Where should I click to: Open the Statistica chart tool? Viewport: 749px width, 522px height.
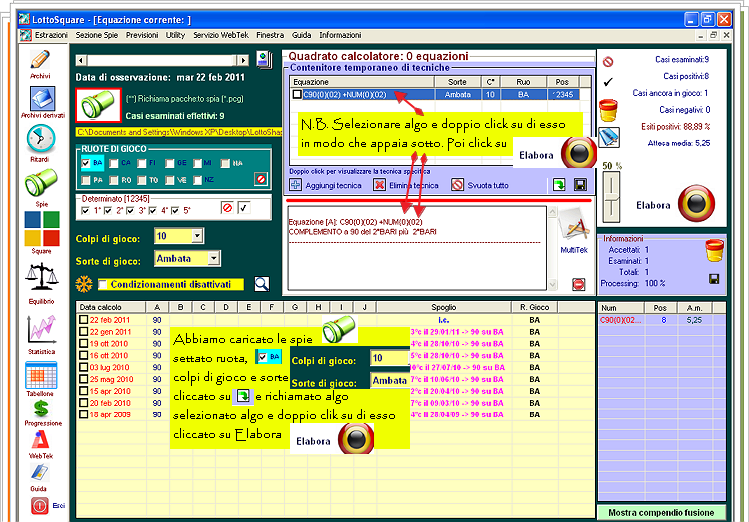(42, 330)
